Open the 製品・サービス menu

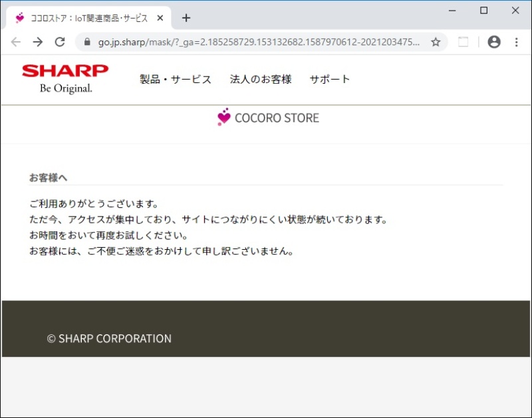176,79
